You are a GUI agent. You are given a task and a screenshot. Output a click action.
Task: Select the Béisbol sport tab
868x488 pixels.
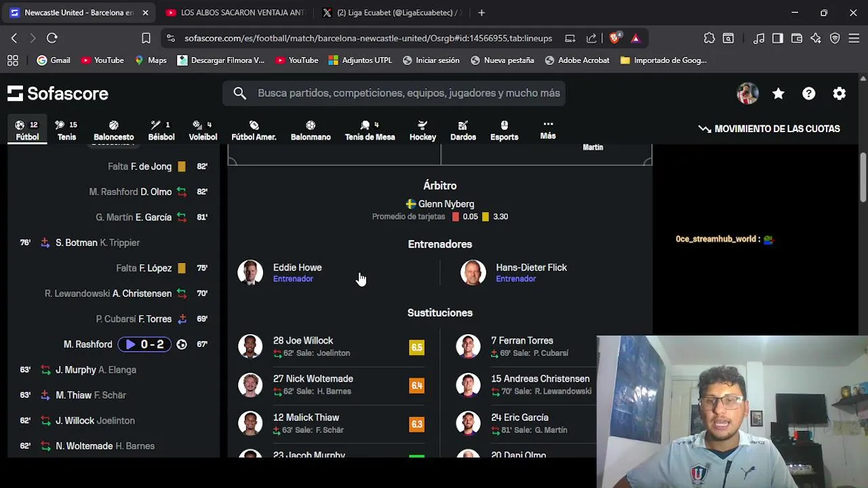tap(161, 131)
